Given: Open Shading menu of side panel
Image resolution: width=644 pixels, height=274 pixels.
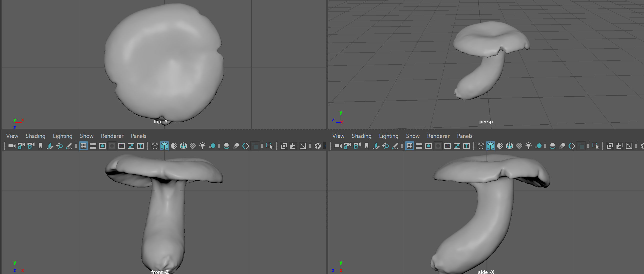Looking at the screenshot, I should coord(361,136).
